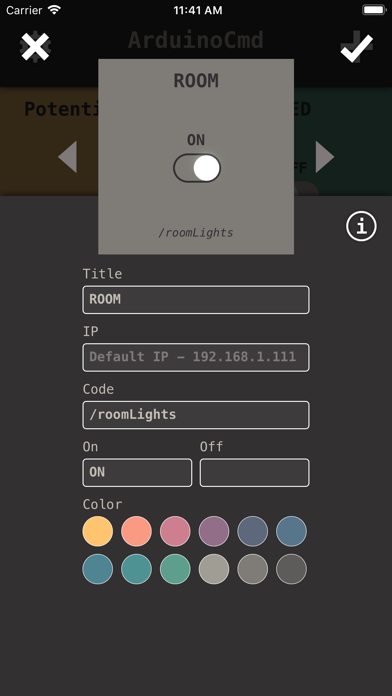Screen dimensions: 392x696
Task: Click the battery indicator in status bar
Action: pyautogui.click(x=374, y=10)
